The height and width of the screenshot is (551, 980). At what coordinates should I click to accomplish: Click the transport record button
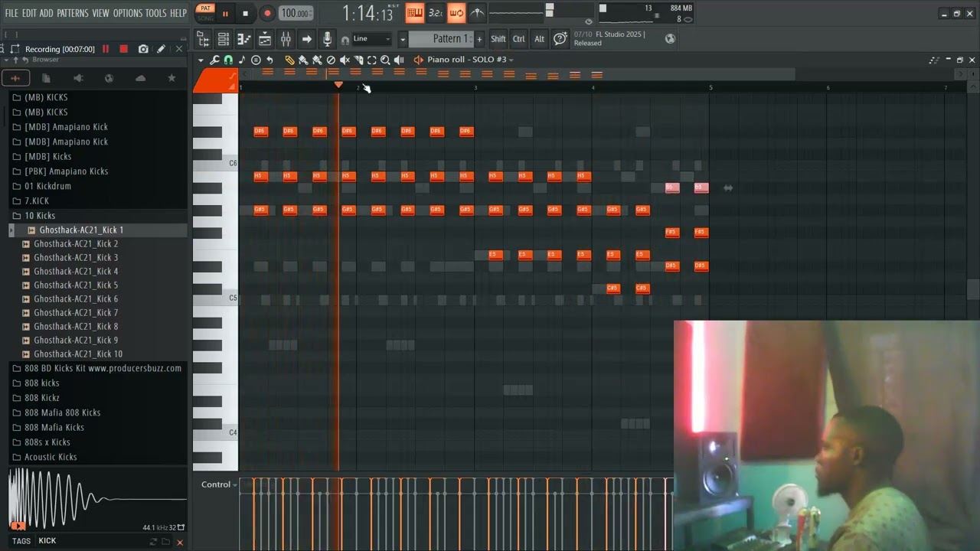(x=267, y=13)
